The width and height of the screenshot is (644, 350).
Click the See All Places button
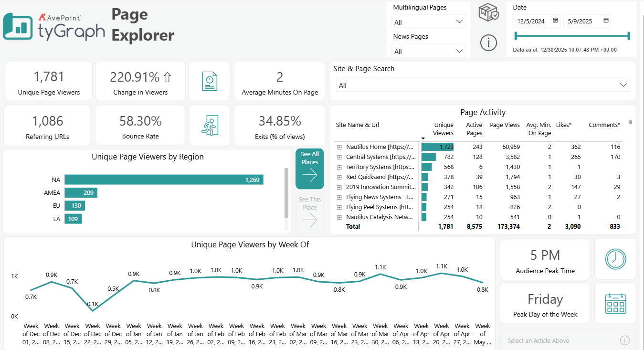tap(309, 169)
